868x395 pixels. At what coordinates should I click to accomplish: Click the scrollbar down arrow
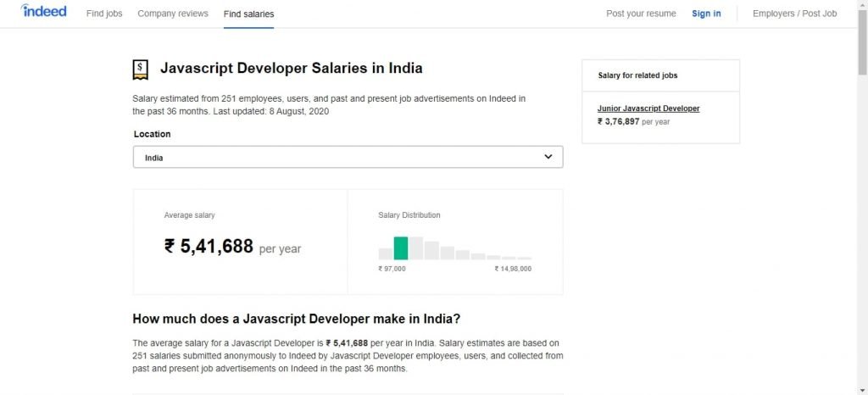coord(862,391)
